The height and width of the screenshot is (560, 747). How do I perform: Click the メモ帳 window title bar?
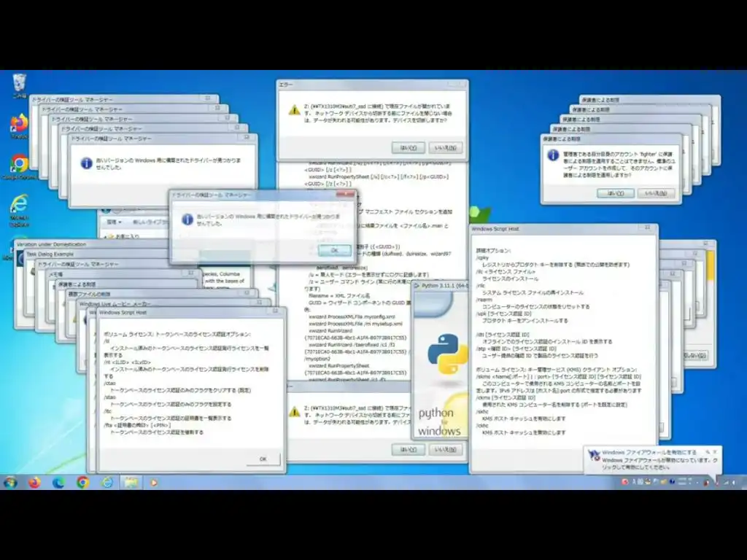[x=123, y=274]
